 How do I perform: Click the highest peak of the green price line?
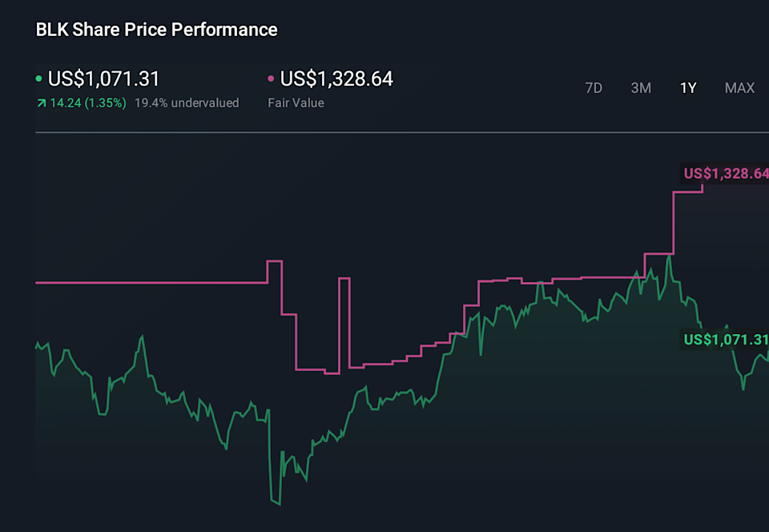pyautogui.click(x=669, y=257)
